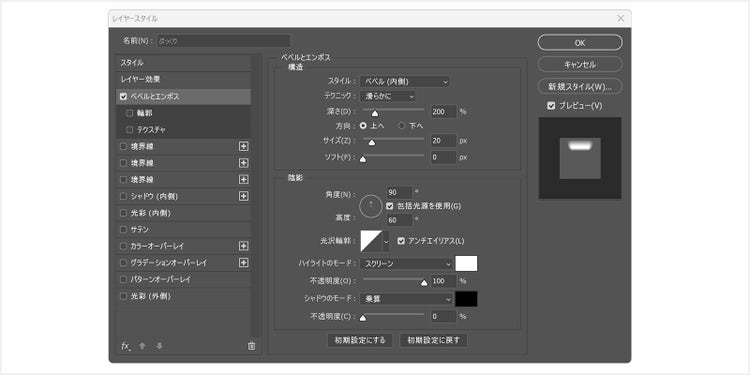Select the ベベルとエンボス row label
The image size is (750, 375).
(155, 97)
